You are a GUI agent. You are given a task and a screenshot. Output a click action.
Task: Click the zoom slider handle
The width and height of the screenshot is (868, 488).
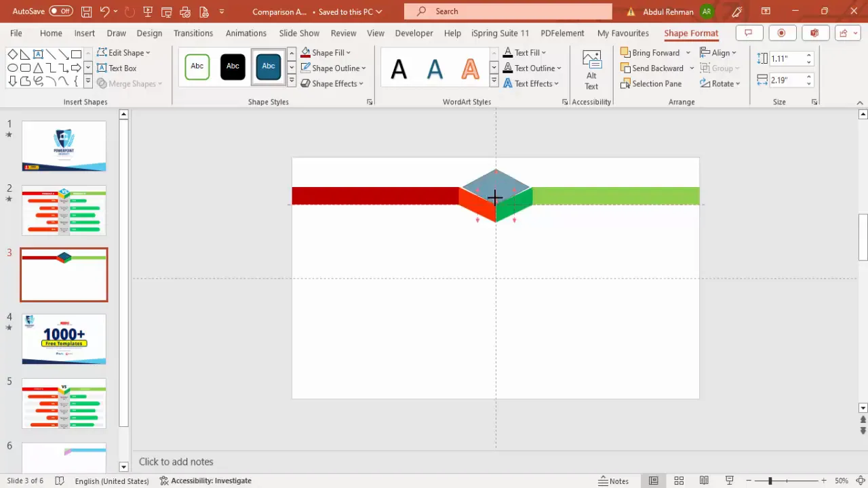[770, 481]
